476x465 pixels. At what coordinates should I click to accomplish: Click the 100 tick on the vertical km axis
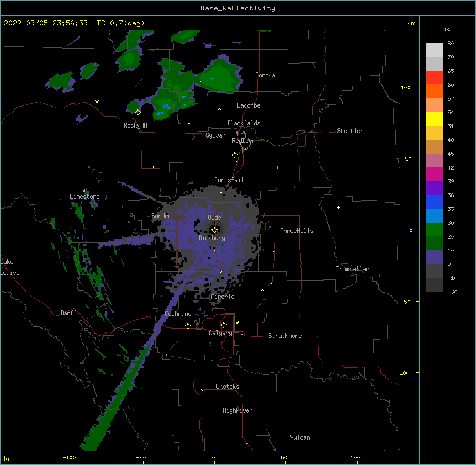[x=405, y=87]
